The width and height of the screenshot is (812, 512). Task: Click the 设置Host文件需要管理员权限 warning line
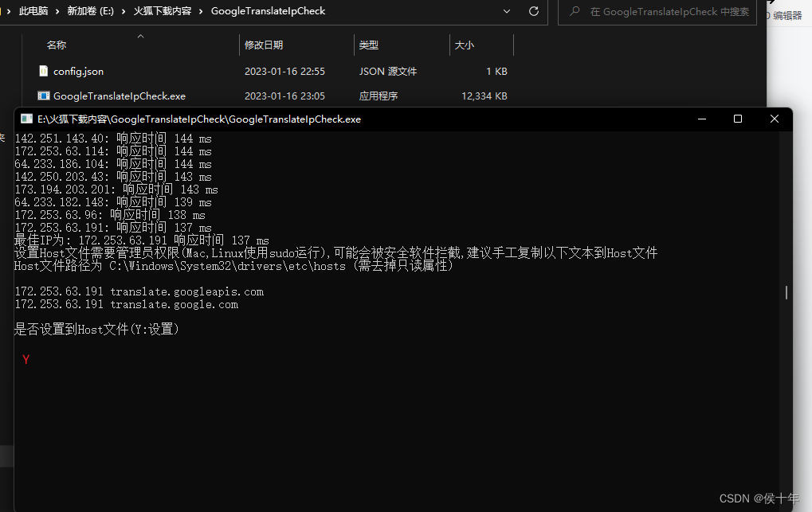pos(336,252)
